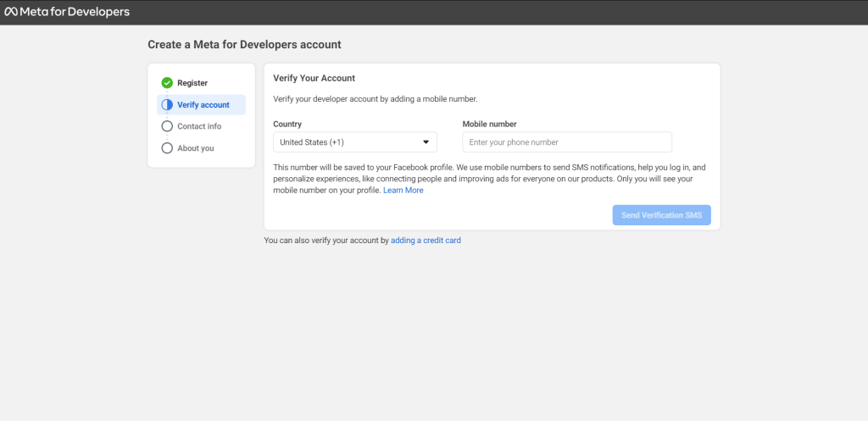Go to the About you step

[196, 148]
